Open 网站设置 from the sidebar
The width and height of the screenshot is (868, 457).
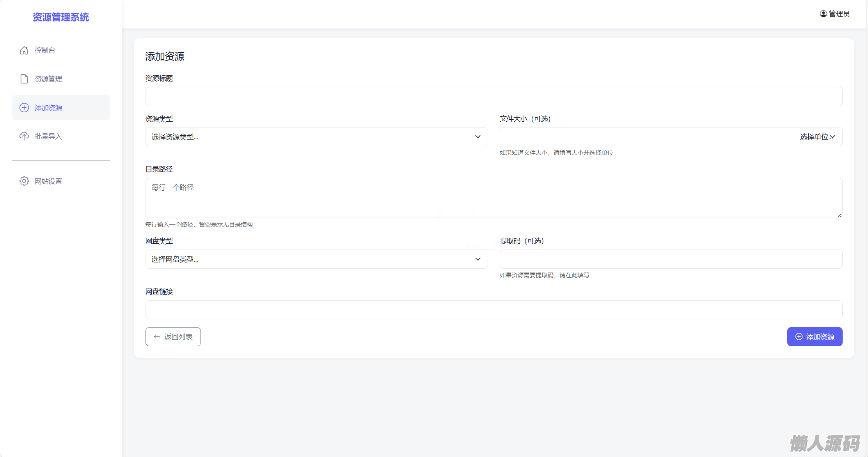click(x=48, y=181)
